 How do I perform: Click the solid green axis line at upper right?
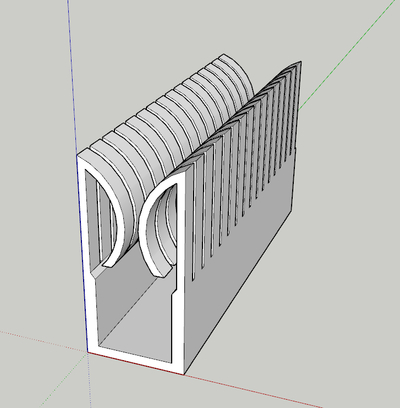348,58
